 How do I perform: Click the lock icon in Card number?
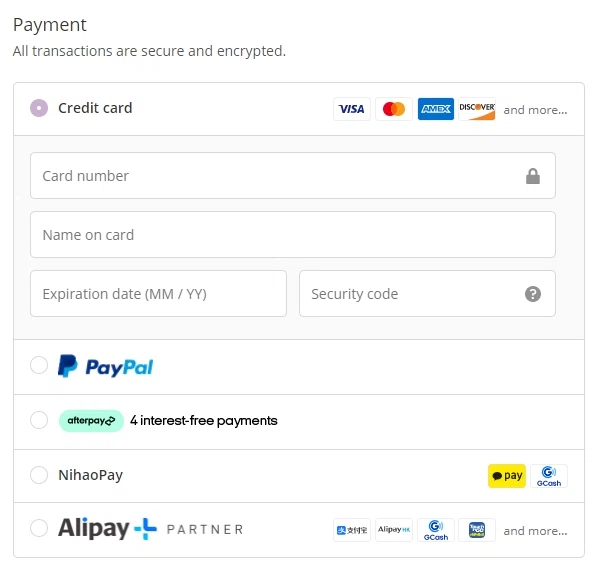pos(533,176)
